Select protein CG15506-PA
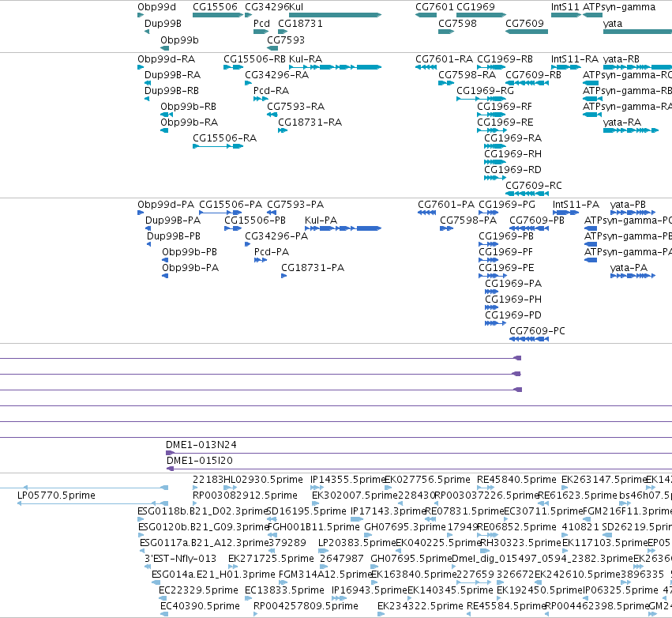672x618 pixels. point(220,213)
